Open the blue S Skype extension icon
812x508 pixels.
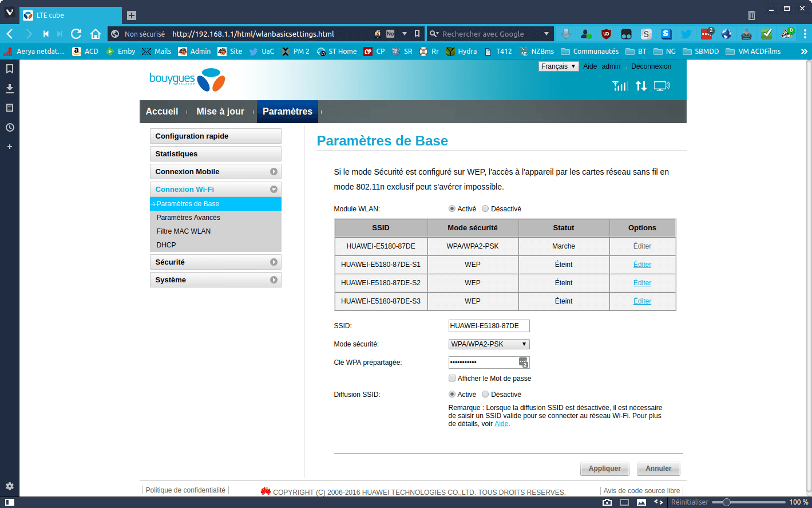click(666, 34)
